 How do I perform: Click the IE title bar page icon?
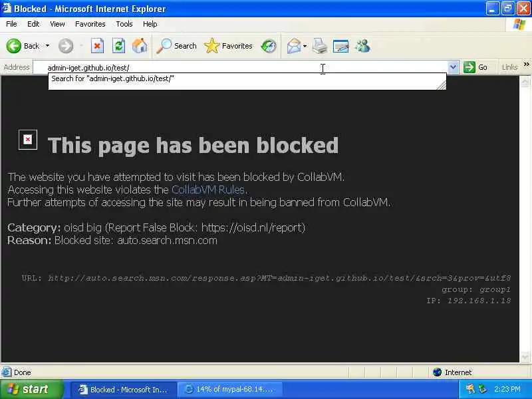point(6,8)
